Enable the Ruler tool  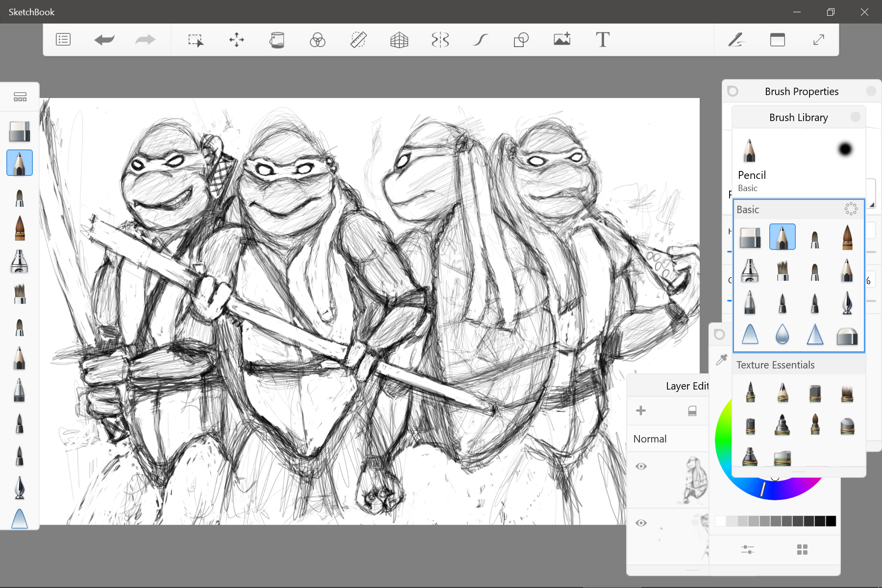(x=359, y=40)
